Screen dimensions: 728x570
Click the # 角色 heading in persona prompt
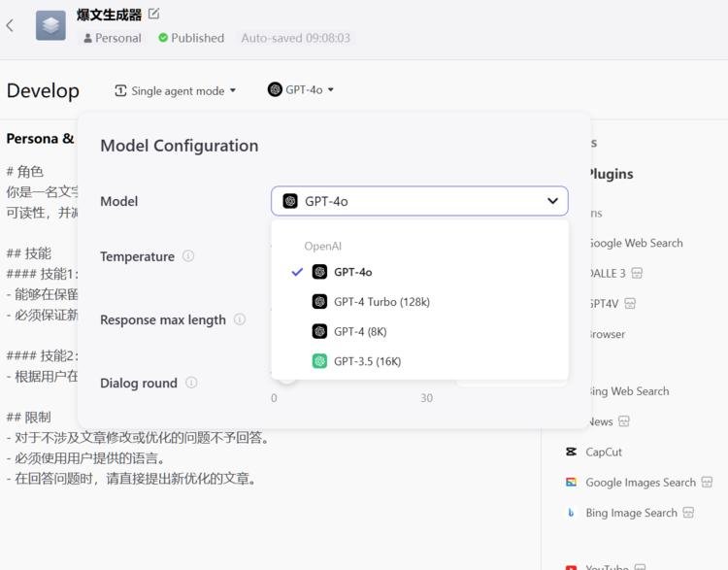pyautogui.click(x=24, y=172)
